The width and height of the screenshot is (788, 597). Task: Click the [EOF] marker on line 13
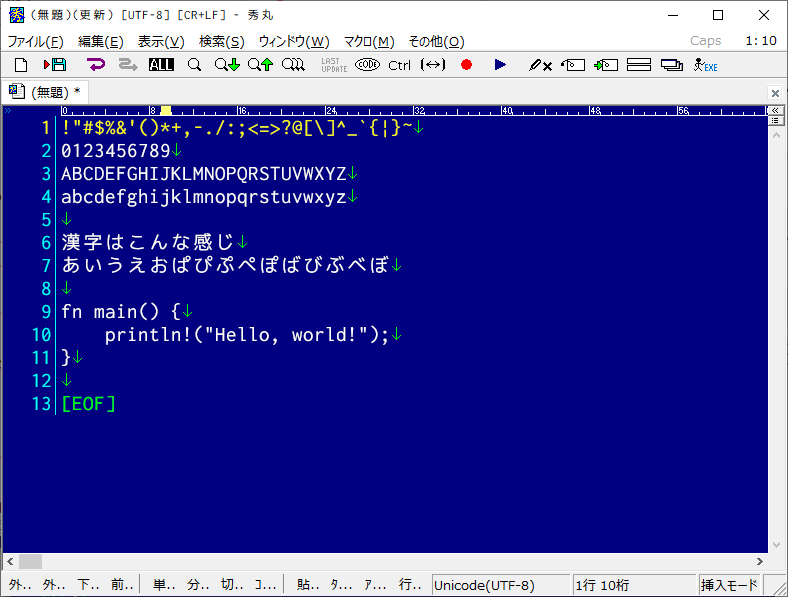pos(88,404)
